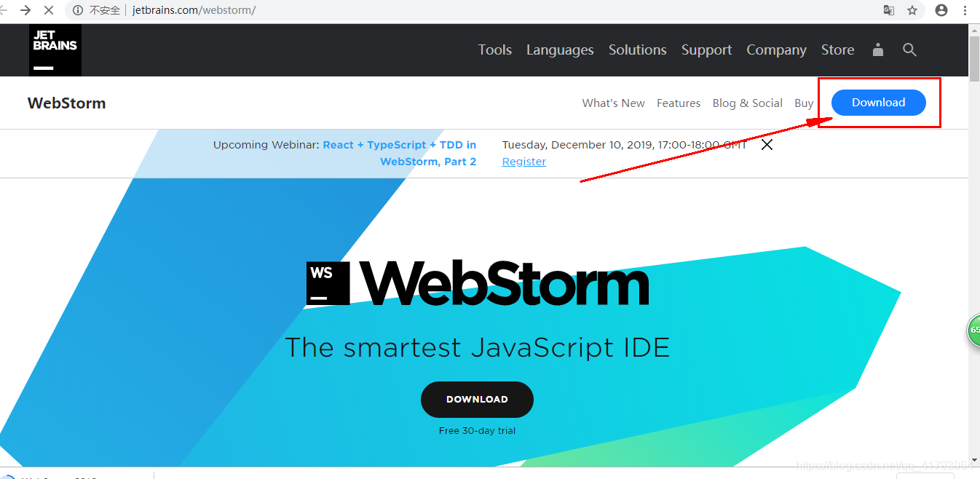This screenshot has width=980, height=479.
Task: Select the Store menu item
Action: click(x=837, y=50)
